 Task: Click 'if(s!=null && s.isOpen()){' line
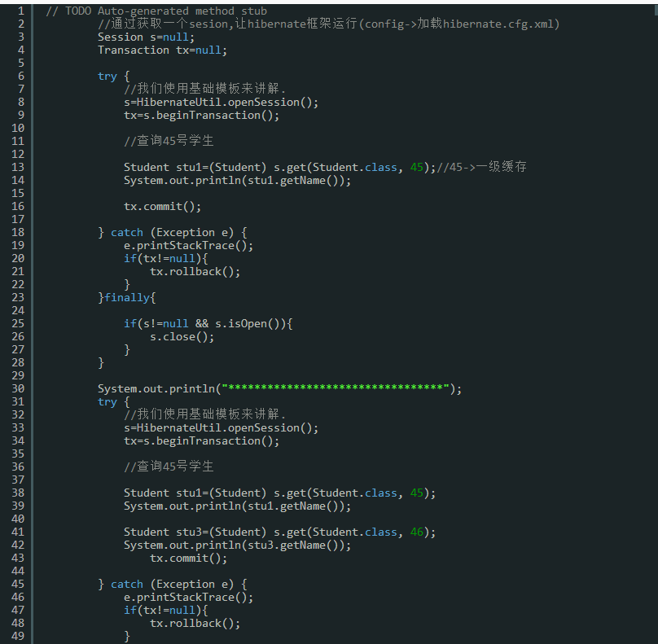point(208,323)
